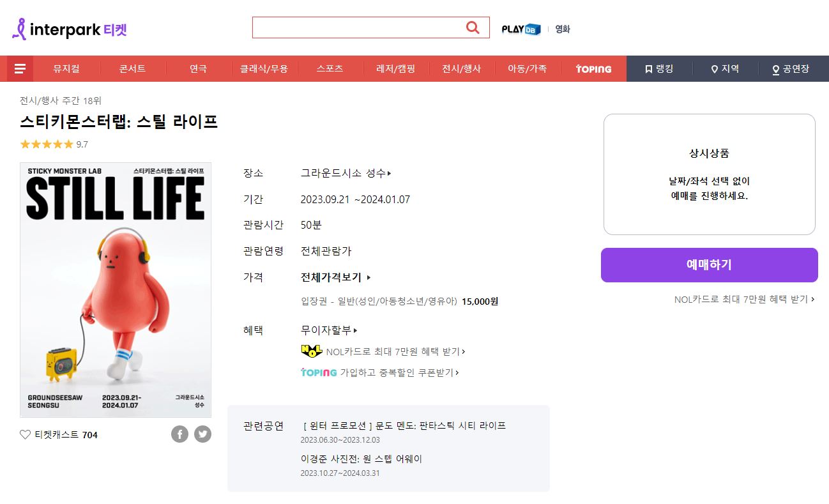Expand venue 그라운드시소 성수

(x=346, y=173)
